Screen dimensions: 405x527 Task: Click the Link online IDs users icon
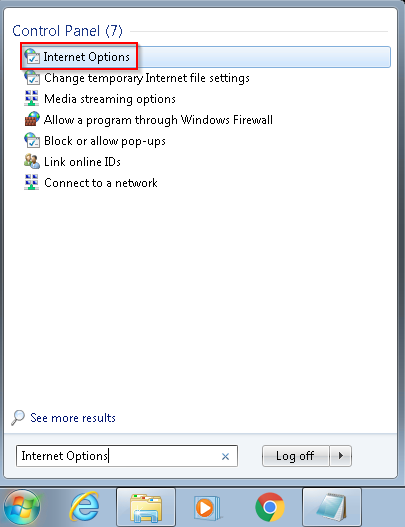click(32, 162)
